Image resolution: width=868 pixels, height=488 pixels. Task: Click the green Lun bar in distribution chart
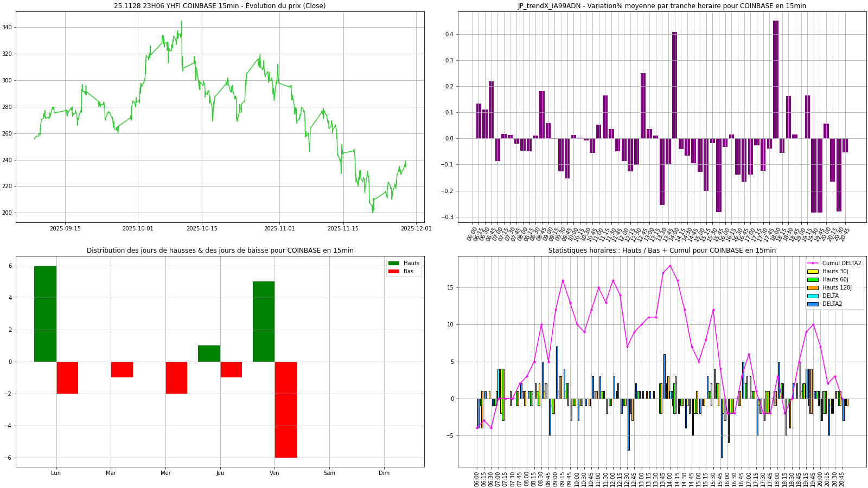click(45, 314)
